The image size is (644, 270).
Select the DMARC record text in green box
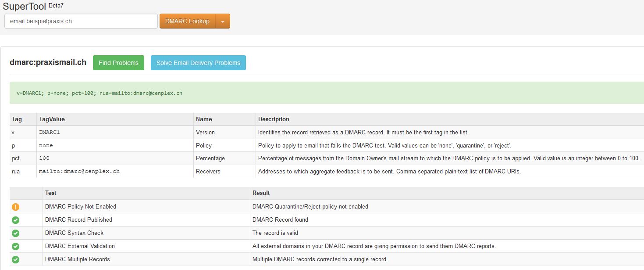coord(100,93)
